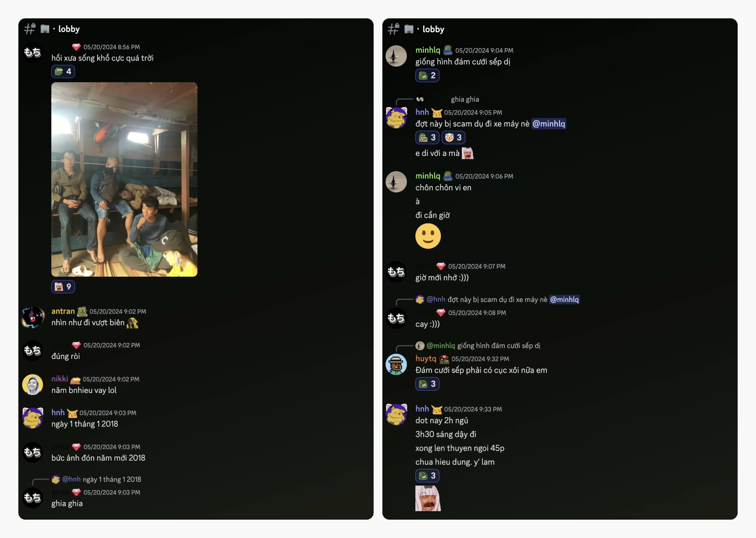
Task: Open huytq's pixel avatar
Action: pyautogui.click(x=396, y=364)
